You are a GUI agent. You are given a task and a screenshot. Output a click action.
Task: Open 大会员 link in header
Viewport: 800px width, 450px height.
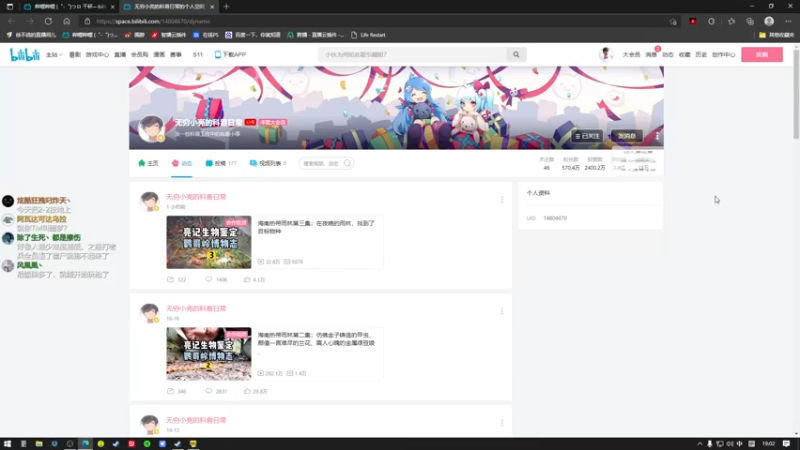pyautogui.click(x=631, y=55)
